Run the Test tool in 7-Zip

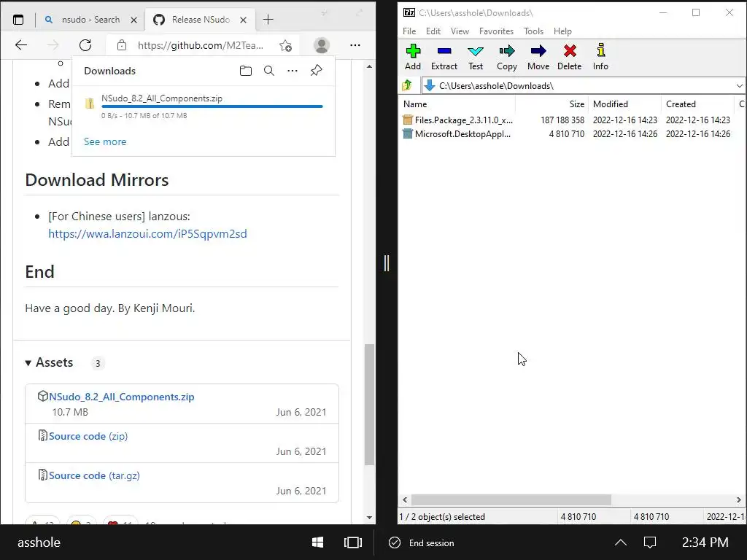pos(476,57)
